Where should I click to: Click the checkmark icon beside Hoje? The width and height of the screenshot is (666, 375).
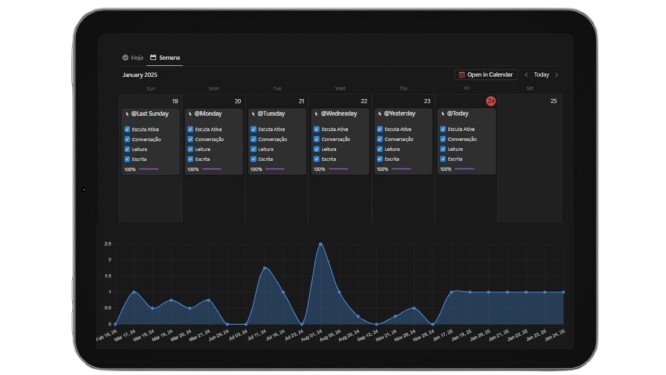pyautogui.click(x=125, y=57)
